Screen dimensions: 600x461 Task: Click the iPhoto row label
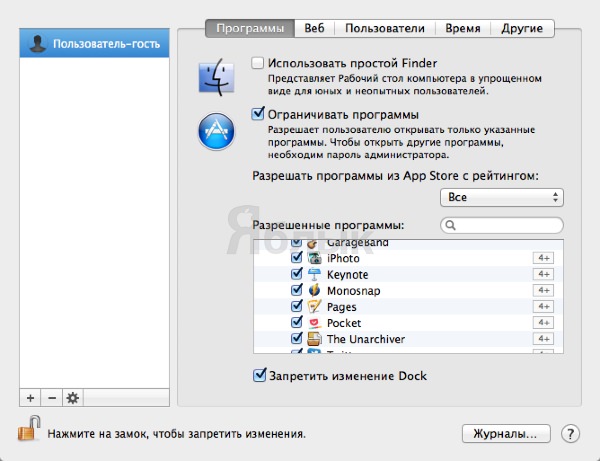343,259
